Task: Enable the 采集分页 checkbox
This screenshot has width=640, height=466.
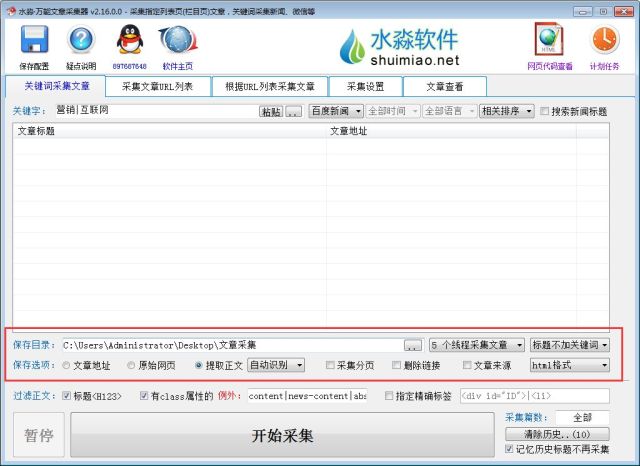Action: point(330,365)
